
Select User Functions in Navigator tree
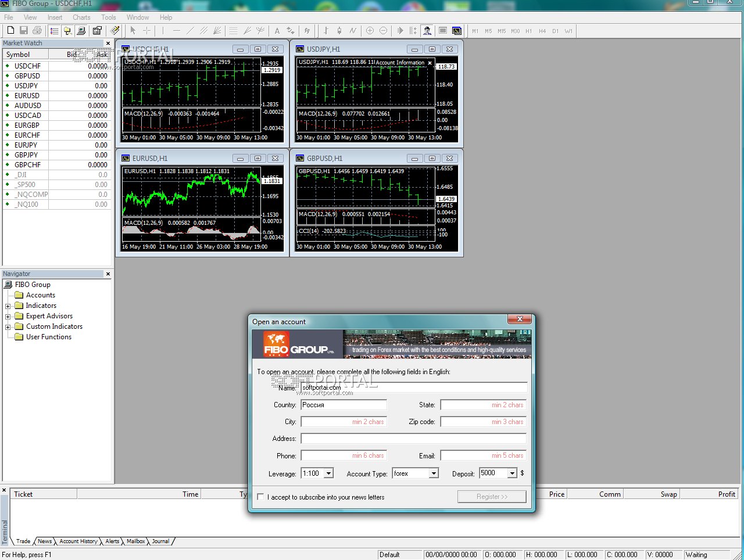pyautogui.click(x=49, y=337)
